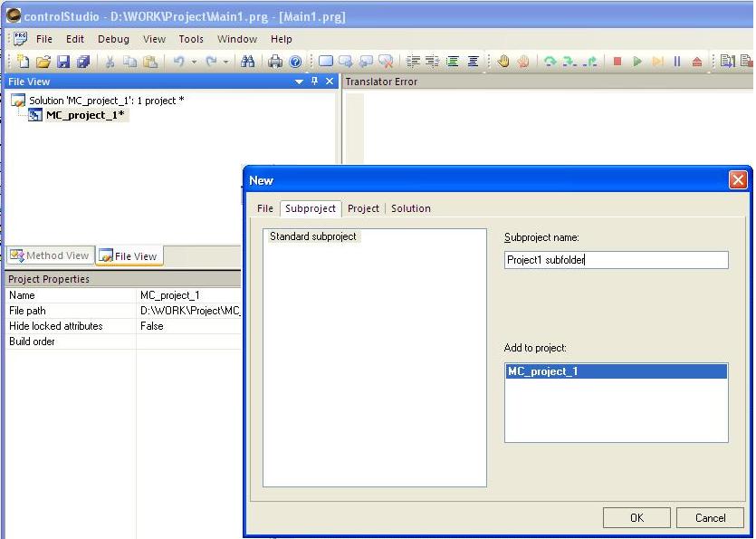This screenshot has width=756, height=539.
Task: Open the Redo history dropdown arrow
Action: [226, 62]
